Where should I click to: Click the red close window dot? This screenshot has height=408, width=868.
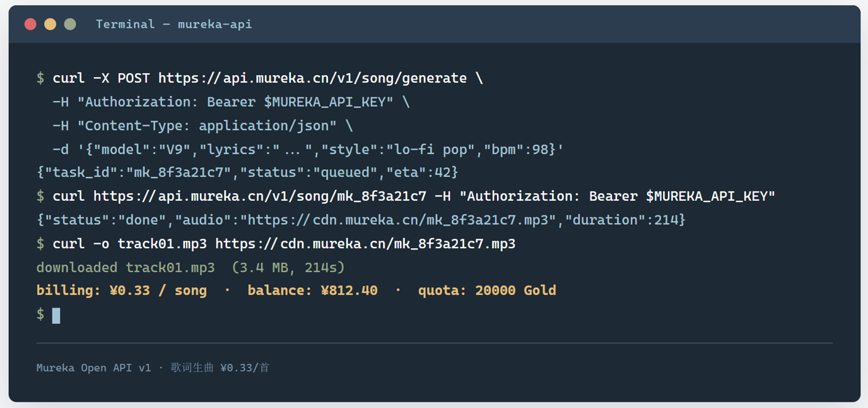[x=30, y=24]
